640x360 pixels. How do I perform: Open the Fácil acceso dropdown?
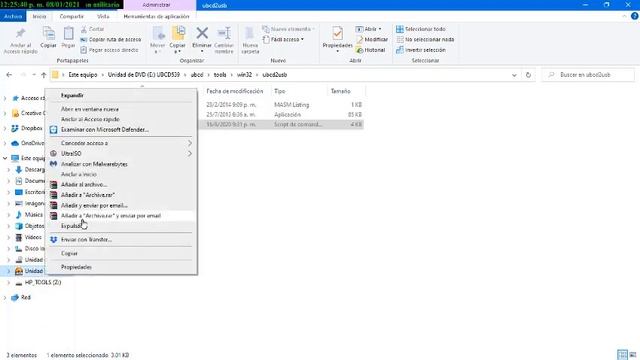(284, 40)
